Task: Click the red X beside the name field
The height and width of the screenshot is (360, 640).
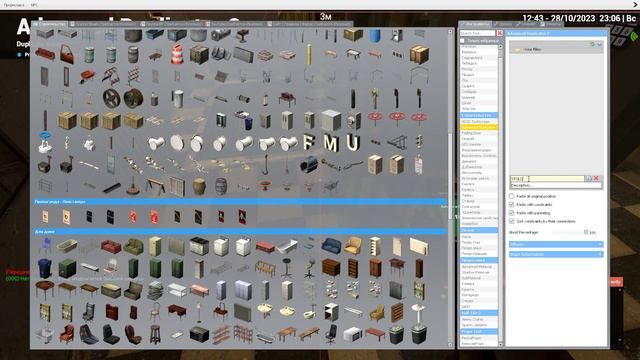Action: pyautogui.click(x=596, y=178)
